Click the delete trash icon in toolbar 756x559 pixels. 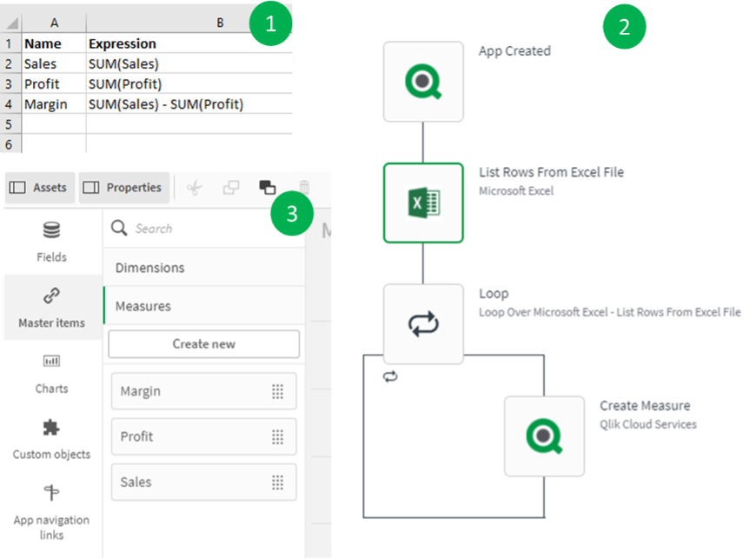[x=304, y=187]
